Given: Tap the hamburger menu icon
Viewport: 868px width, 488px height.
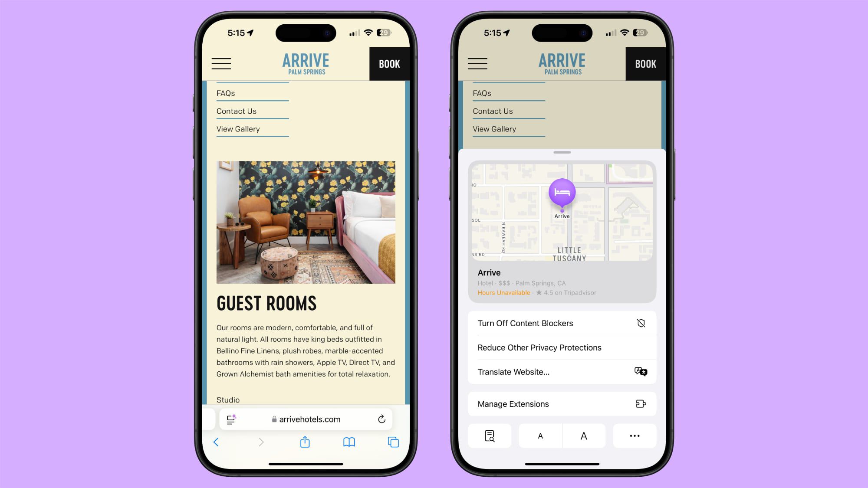Looking at the screenshot, I should pyautogui.click(x=220, y=63).
